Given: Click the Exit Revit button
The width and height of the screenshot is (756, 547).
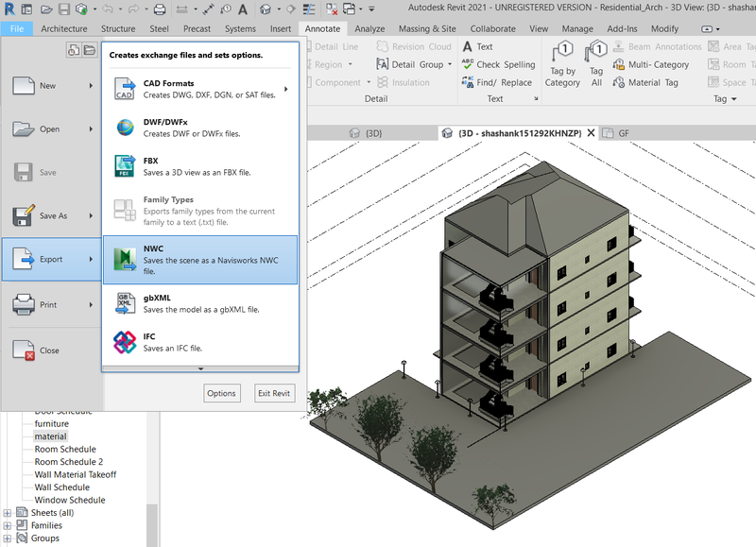Looking at the screenshot, I should tap(273, 393).
